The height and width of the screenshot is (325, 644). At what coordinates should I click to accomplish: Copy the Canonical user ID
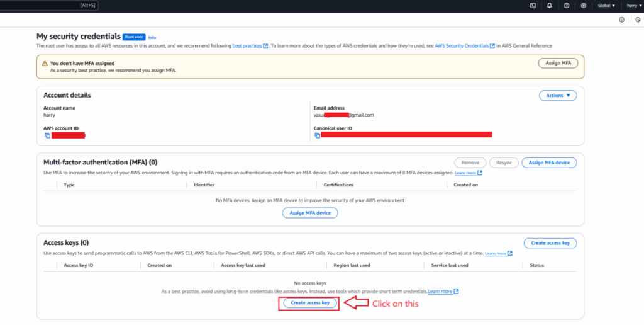[x=317, y=135]
